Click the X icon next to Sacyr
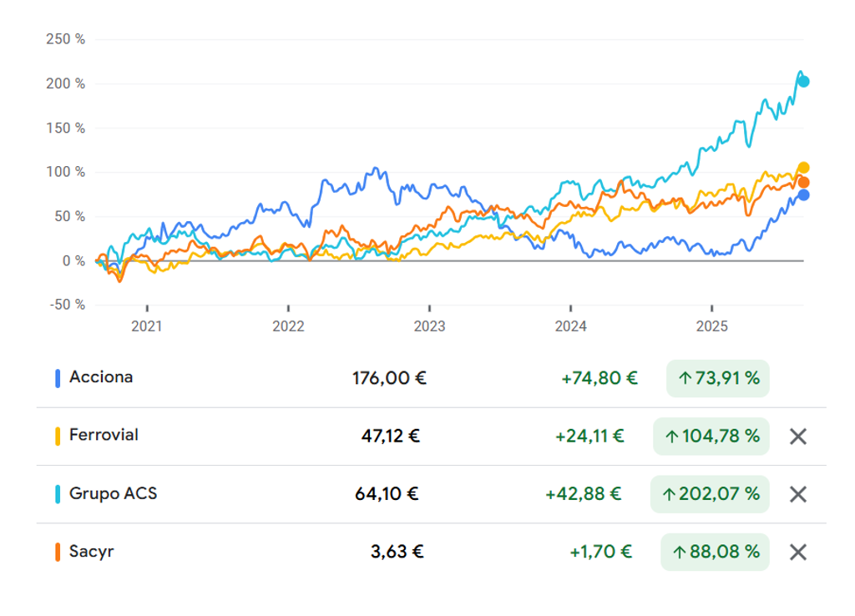 [797, 552]
